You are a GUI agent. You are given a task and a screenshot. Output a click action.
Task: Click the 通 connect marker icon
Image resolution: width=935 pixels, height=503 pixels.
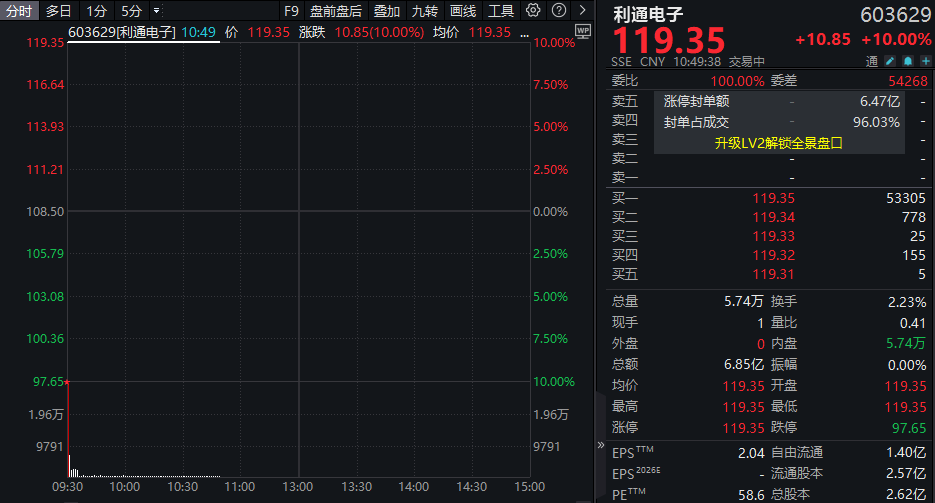point(873,61)
